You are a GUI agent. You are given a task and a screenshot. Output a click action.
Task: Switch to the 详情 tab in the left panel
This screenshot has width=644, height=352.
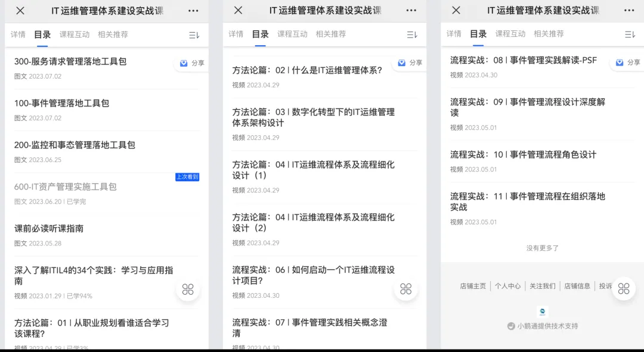click(18, 35)
